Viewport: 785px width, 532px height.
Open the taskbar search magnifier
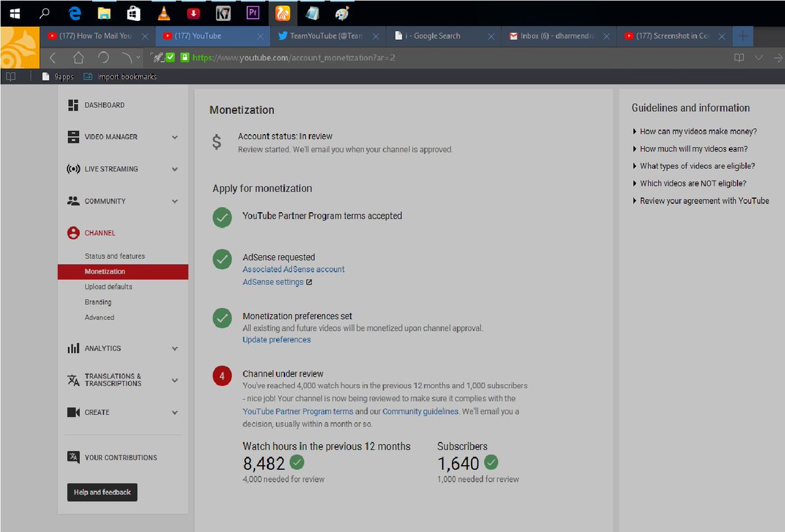coord(44,12)
